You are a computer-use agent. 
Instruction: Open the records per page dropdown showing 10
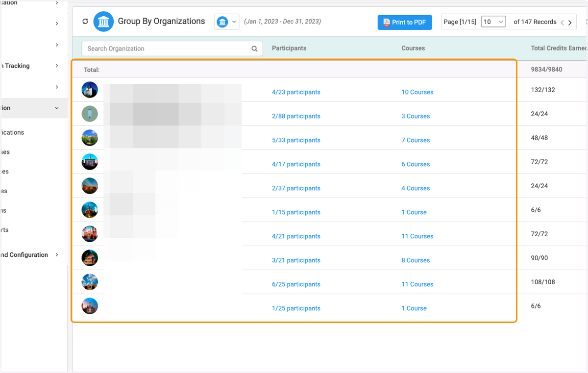(x=493, y=22)
